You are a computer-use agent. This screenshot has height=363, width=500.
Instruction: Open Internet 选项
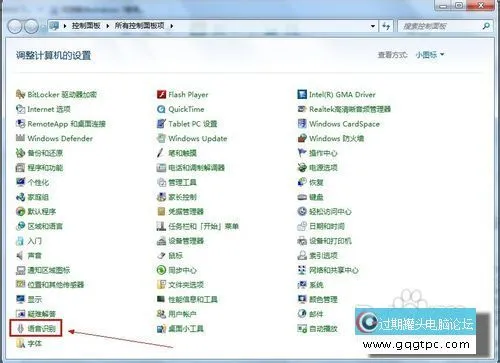point(43,109)
